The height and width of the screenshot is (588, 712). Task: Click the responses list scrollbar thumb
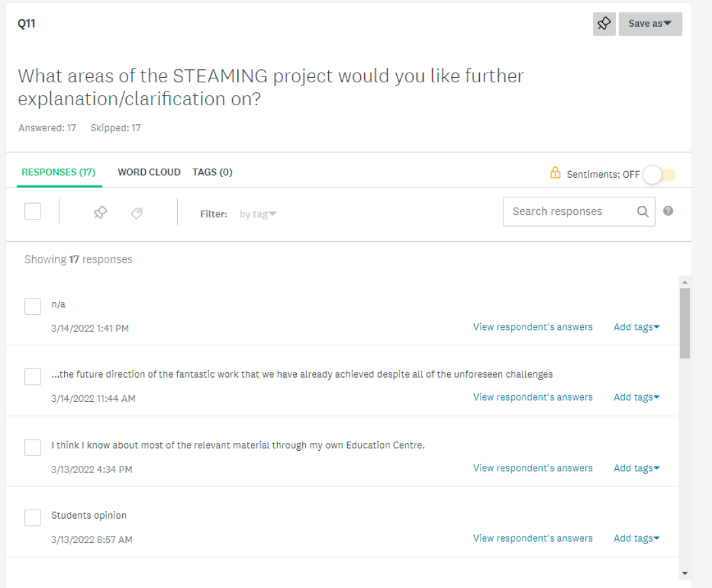(x=685, y=323)
